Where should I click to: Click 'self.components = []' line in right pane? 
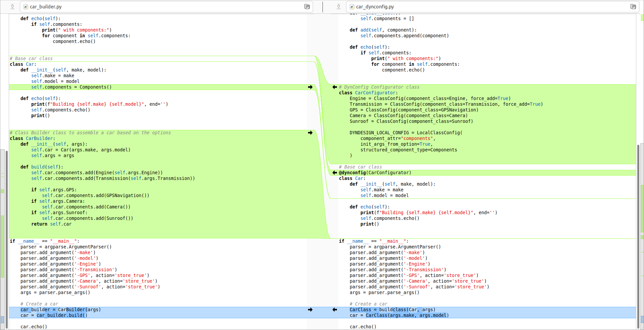[387, 18]
